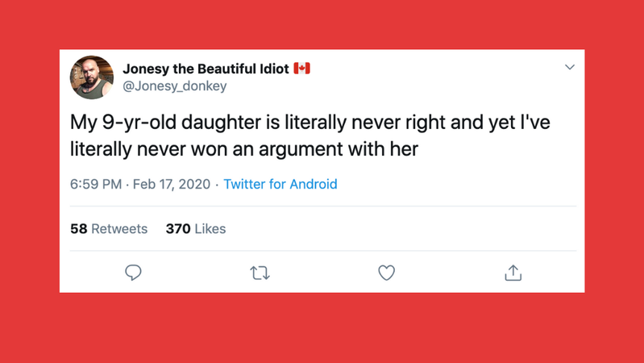The width and height of the screenshot is (644, 363).
Task: Open Jonesy's profile picture avatar
Action: (93, 77)
